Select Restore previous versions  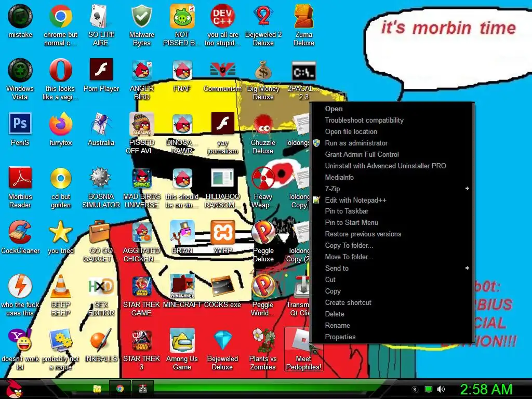pos(393,234)
